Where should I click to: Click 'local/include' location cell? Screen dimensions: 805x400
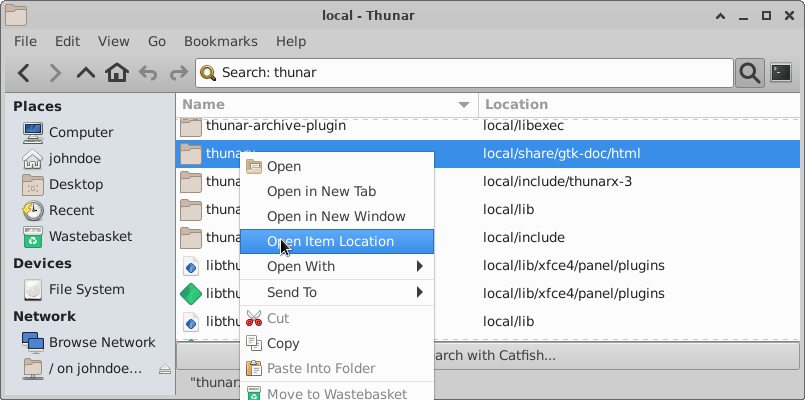[x=524, y=237]
